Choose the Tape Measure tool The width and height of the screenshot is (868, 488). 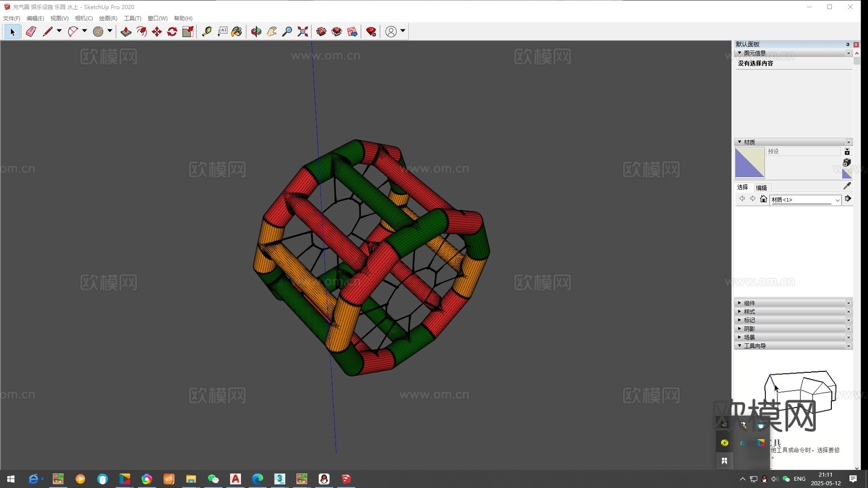click(207, 32)
